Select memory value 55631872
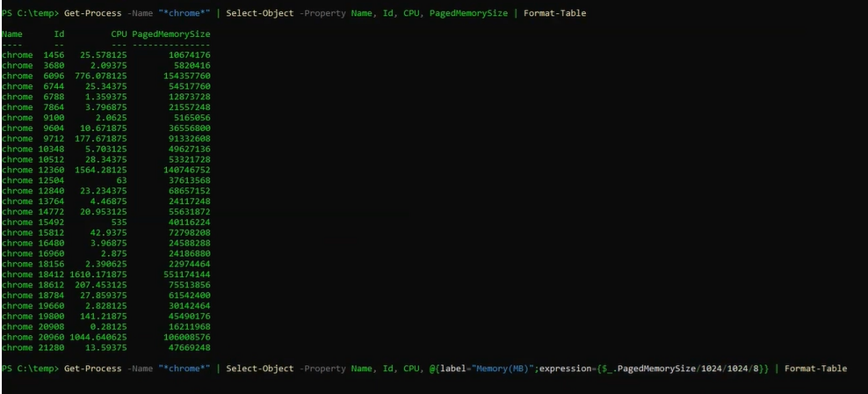The image size is (868, 394). tap(189, 212)
